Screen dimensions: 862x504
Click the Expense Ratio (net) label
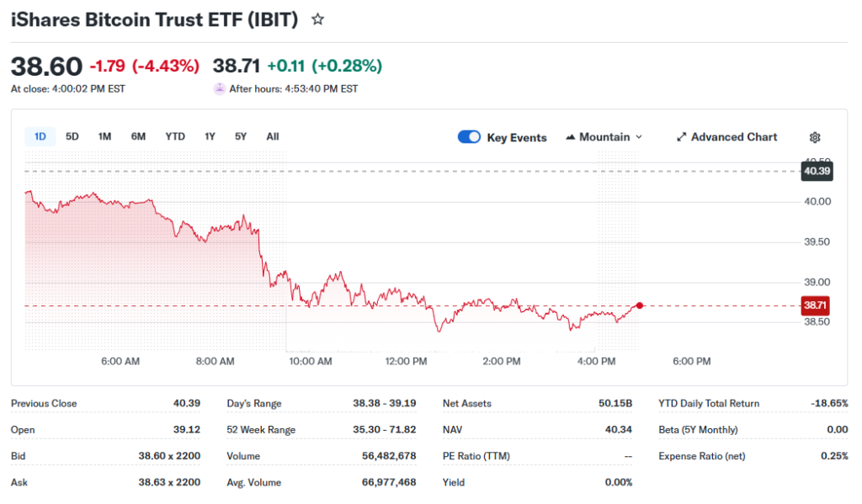point(701,456)
